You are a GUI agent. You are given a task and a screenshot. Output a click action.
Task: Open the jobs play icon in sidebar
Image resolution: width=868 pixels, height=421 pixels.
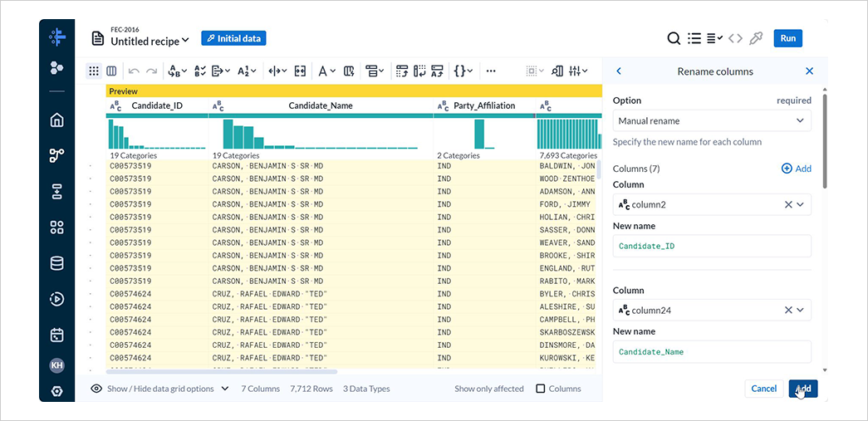point(56,299)
